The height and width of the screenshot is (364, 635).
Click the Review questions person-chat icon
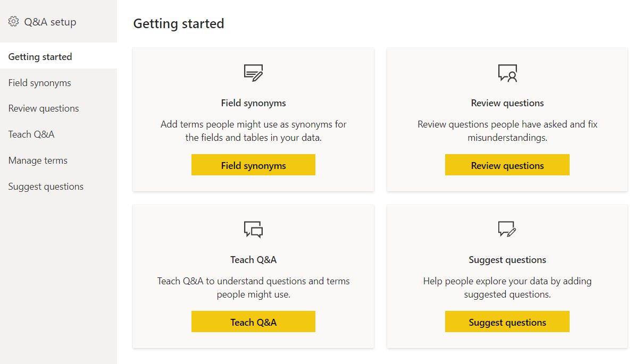[507, 73]
